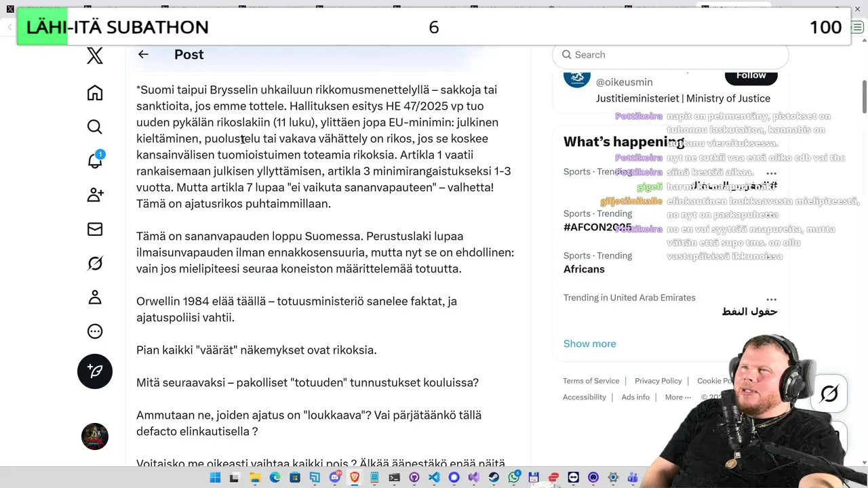Open Grok icon in left sidebar
This screenshot has height=488, width=868.
95,264
